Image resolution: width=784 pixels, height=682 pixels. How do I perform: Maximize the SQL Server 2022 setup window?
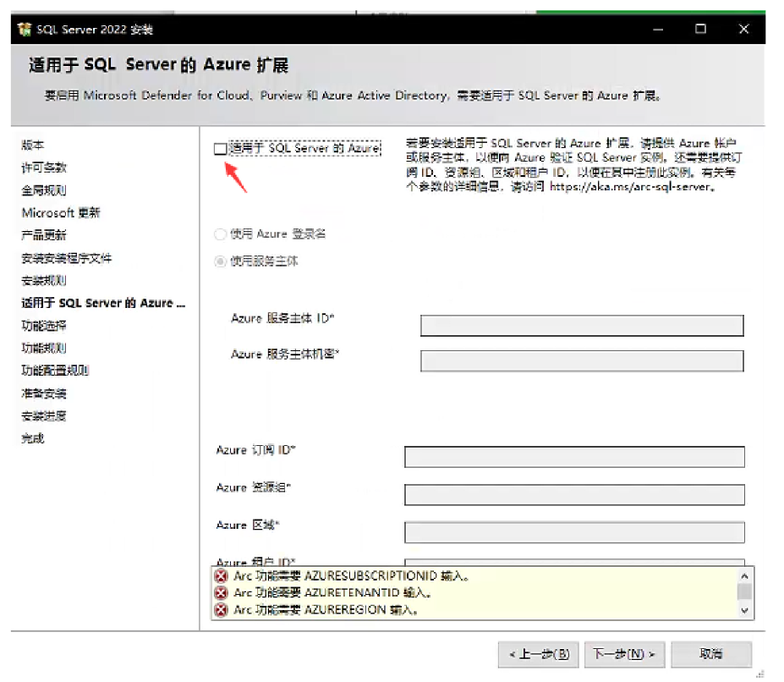coord(700,30)
